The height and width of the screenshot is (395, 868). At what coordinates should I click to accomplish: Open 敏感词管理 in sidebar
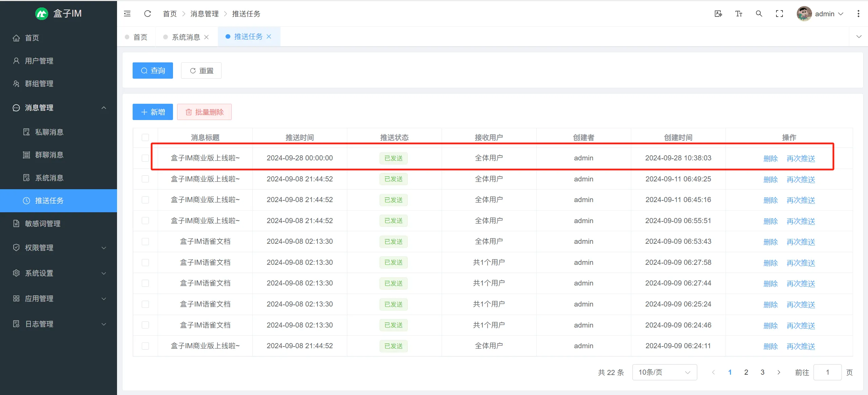click(x=42, y=223)
